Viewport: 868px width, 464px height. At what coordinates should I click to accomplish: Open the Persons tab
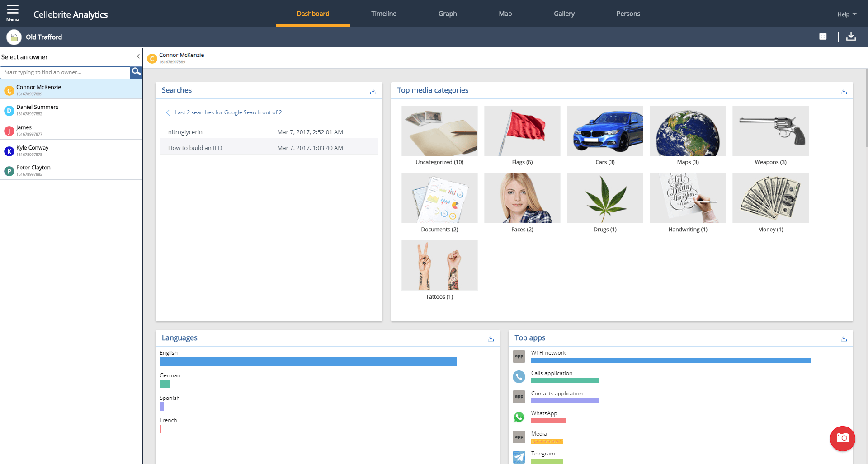coord(628,14)
